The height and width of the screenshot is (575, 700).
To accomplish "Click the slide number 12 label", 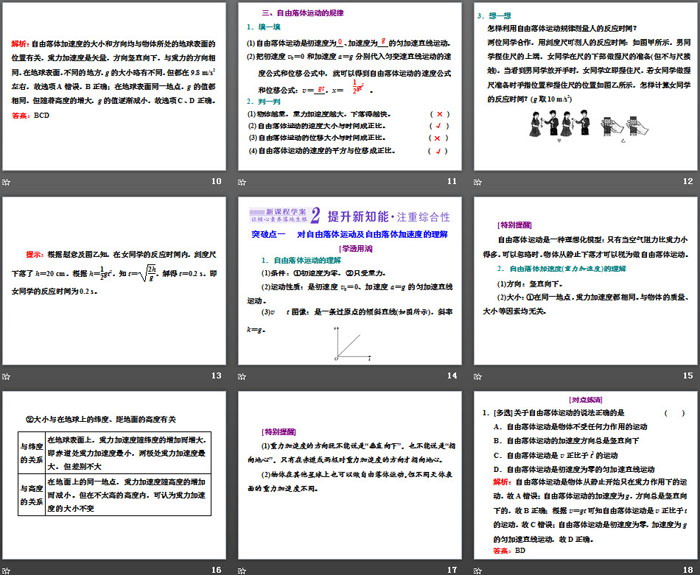I will tap(686, 181).
